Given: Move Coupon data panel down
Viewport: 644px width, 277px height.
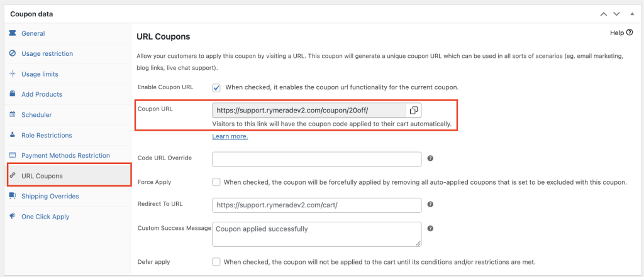Looking at the screenshot, I should (x=616, y=14).
